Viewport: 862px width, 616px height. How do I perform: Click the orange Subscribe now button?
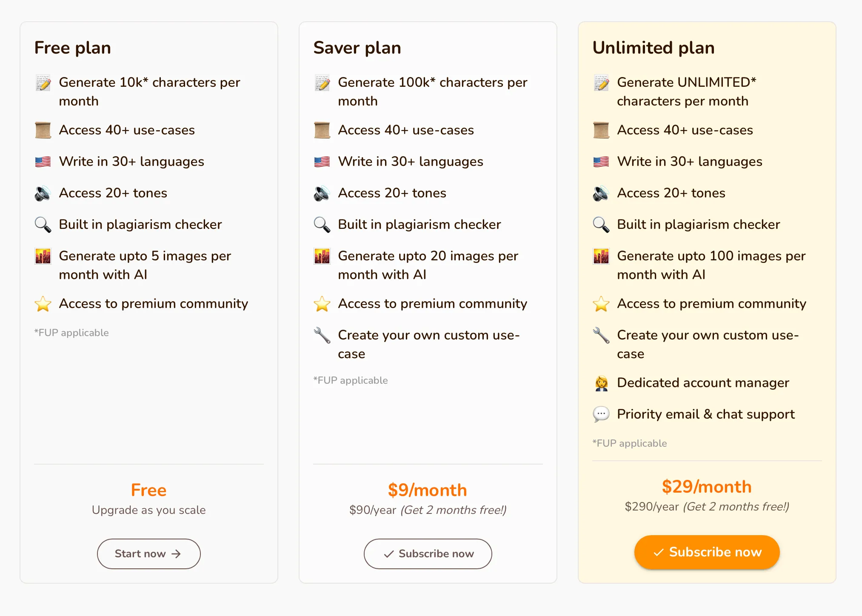(x=707, y=552)
